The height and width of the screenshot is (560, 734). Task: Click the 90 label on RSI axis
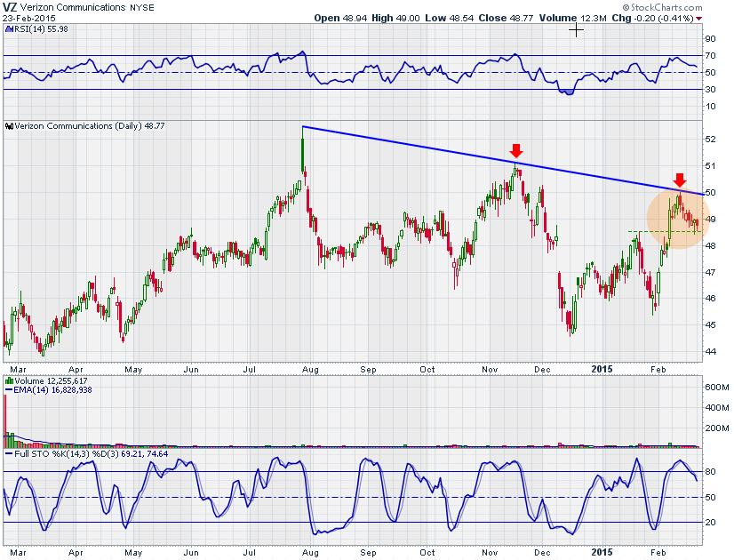click(711, 39)
